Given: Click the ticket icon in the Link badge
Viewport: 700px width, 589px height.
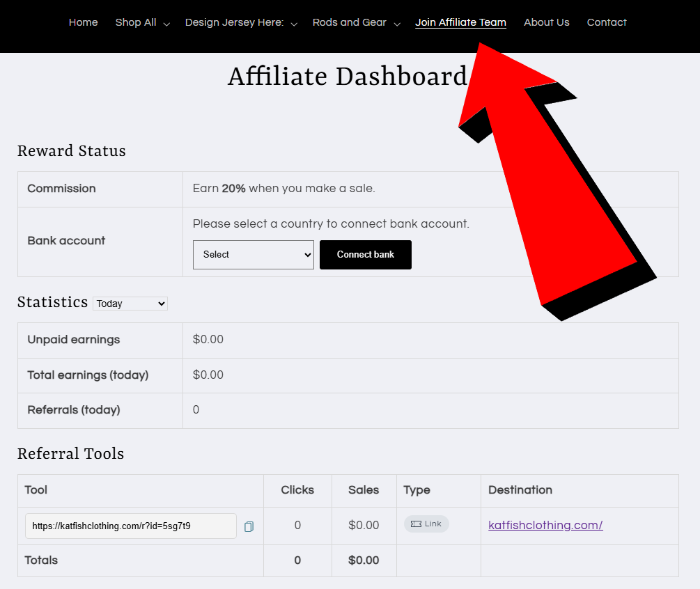Looking at the screenshot, I should point(416,524).
